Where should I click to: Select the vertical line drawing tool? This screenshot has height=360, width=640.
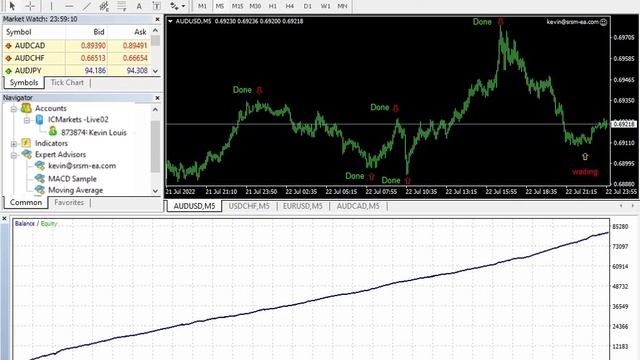[51, 6]
